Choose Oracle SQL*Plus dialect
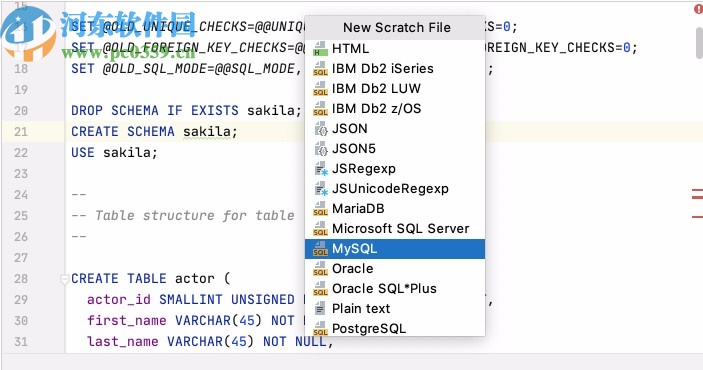The image size is (703, 370). [395, 289]
